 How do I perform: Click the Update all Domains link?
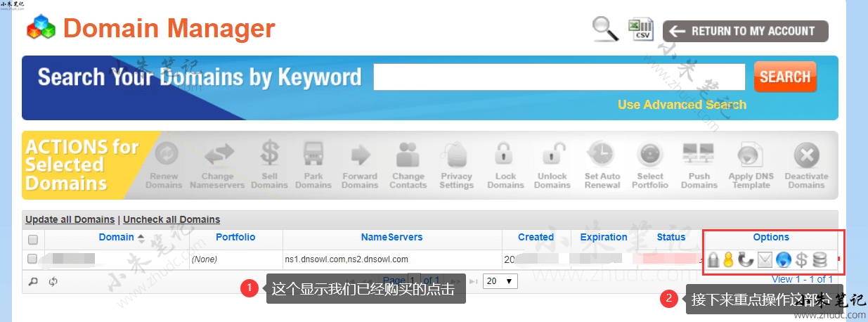70,219
